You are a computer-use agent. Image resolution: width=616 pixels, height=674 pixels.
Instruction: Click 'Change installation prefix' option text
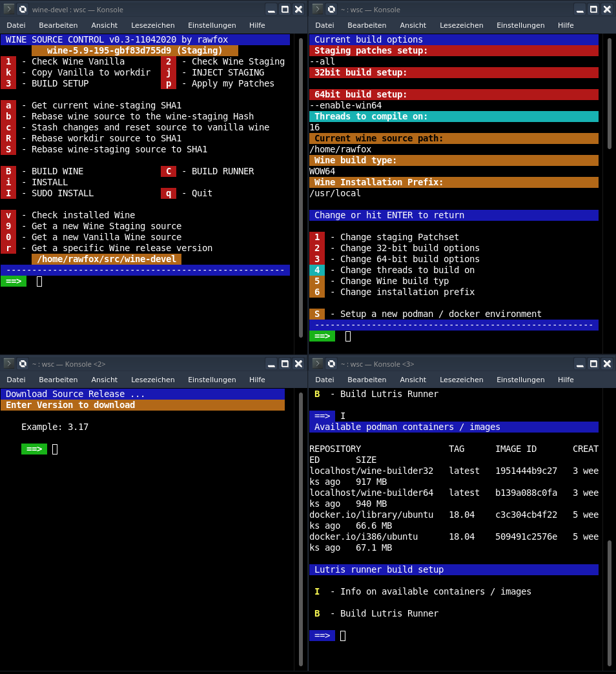(x=407, y=292)
